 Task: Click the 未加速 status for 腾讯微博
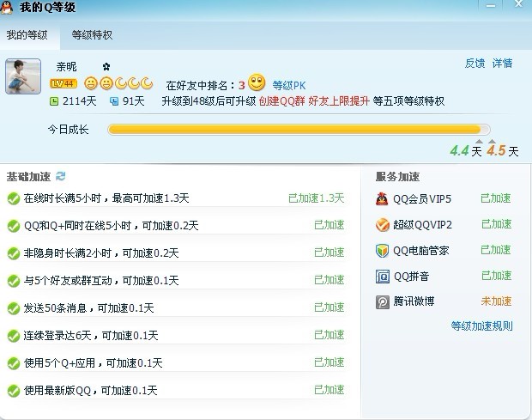point(496,301)
